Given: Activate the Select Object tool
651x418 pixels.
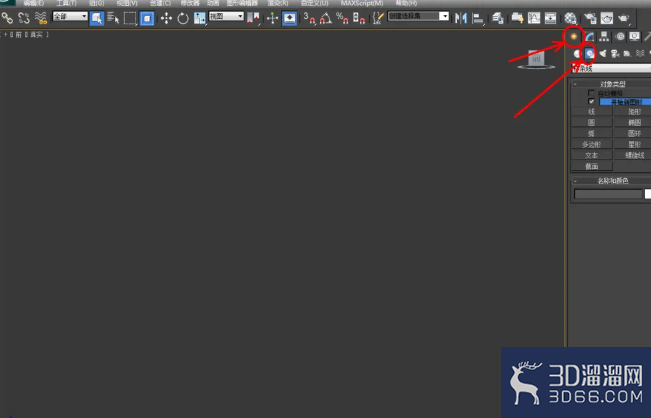Looking at the screenshot, I should tap(97, 18).
